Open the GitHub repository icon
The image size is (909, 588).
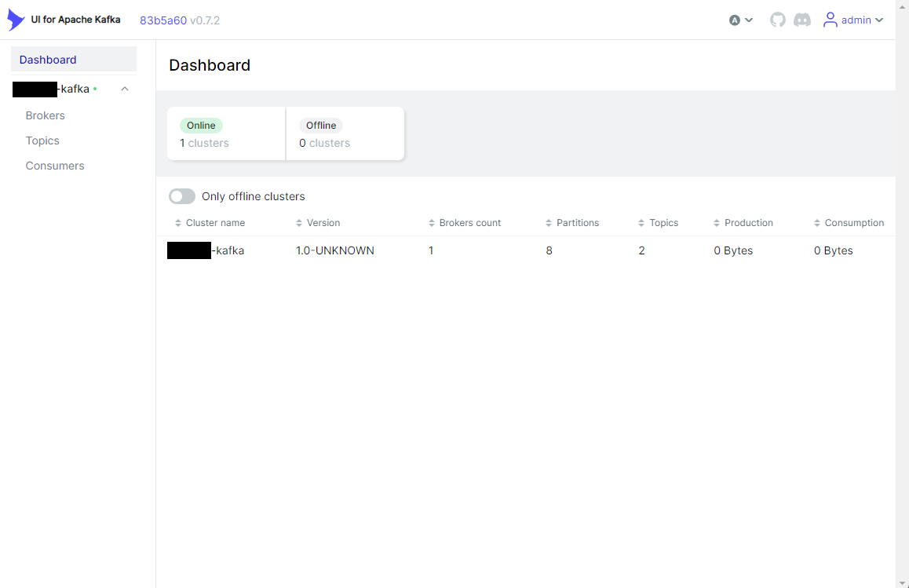[777, 20]
